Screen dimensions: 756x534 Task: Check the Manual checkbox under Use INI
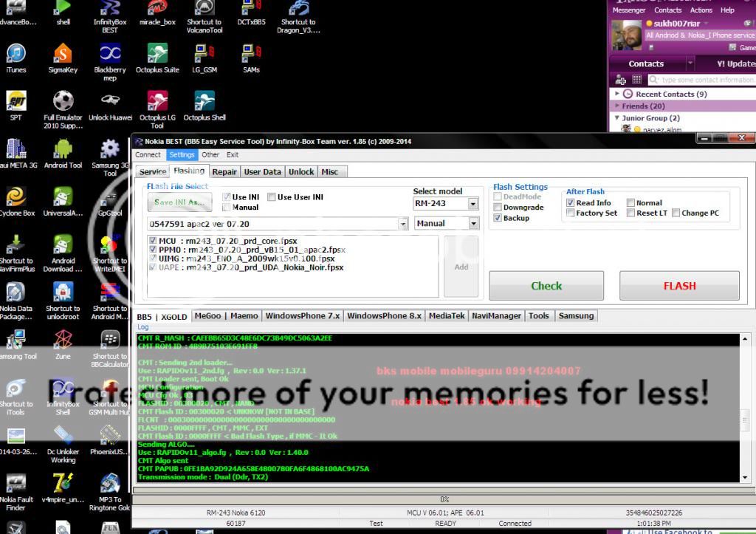(x=226, y=207)
